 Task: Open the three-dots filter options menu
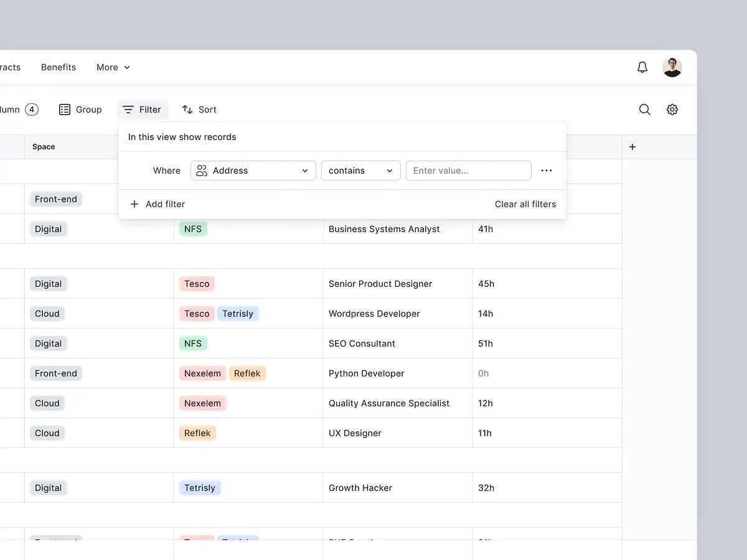click(547, 170)
